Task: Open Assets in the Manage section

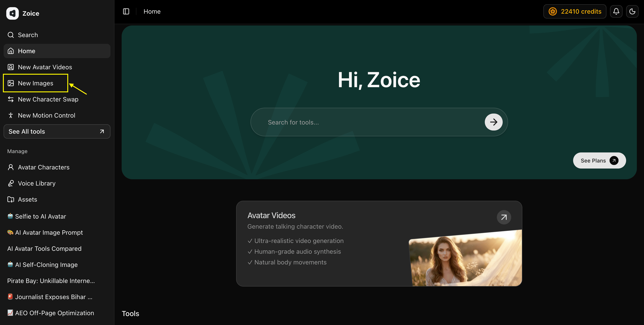Action: (57, 199)
